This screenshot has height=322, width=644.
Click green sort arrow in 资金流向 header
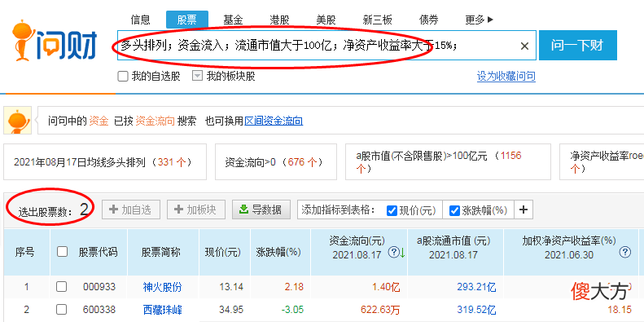tap(402, 253)
